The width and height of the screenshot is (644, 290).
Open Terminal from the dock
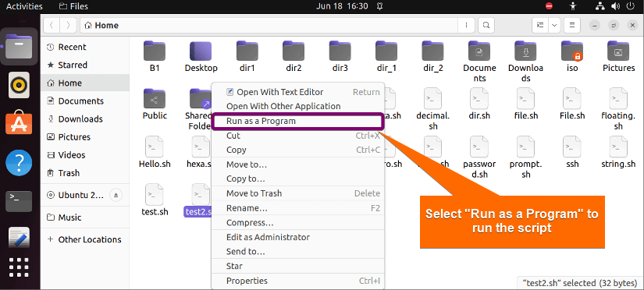point(19,200)
